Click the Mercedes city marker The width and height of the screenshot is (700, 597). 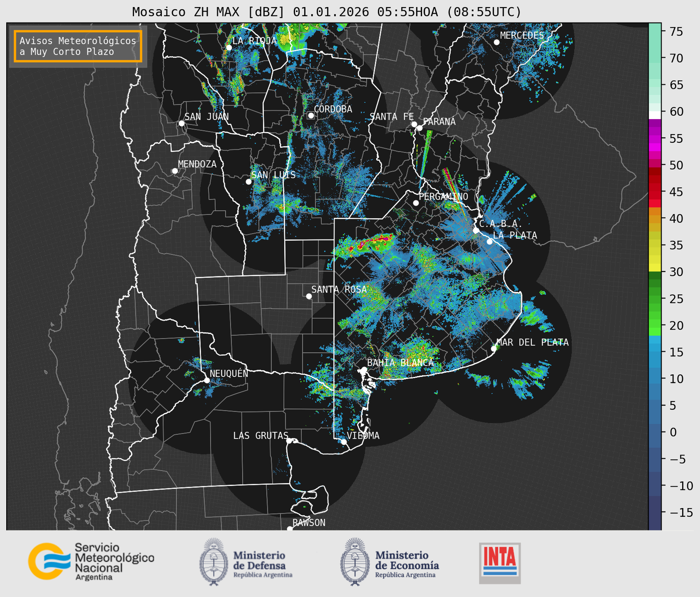(496, 42)
